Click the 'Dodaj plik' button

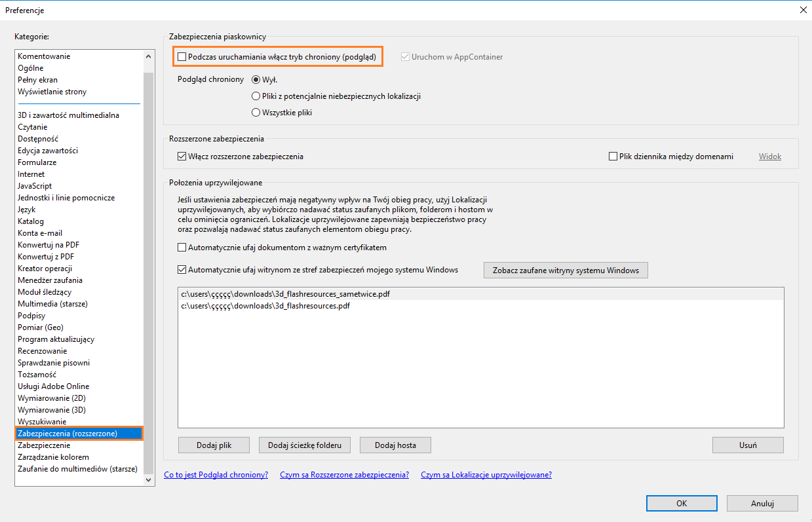pyautogui.click(x=214, y=445)
